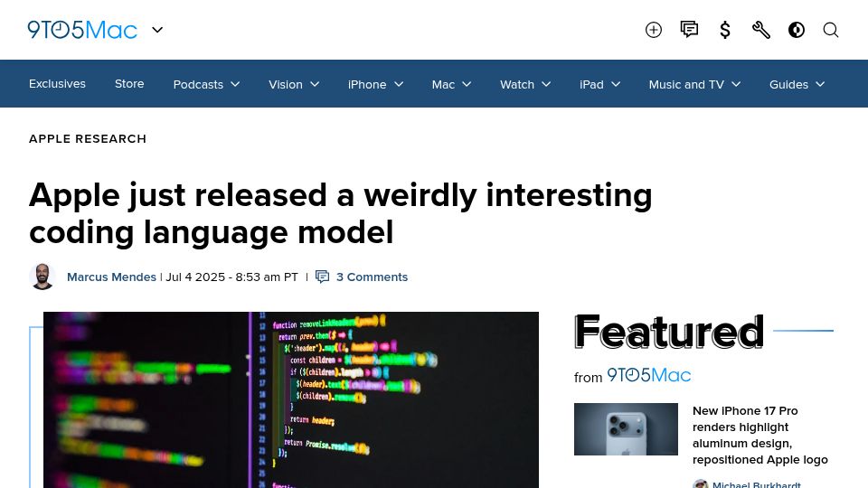Open the Mac nav link
Viewport: 868px width, 488px height.
[443, 85]
